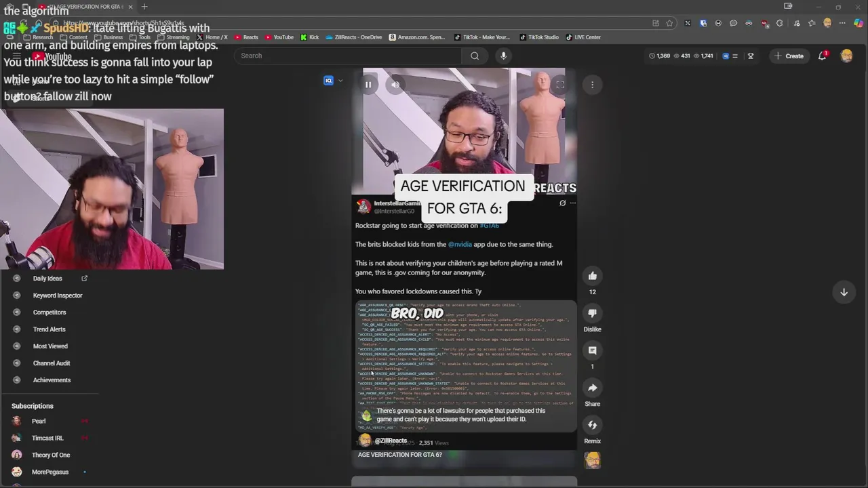Open the Amazon.com bookmark
Screen dimensions: 868x488
(418, 37)
